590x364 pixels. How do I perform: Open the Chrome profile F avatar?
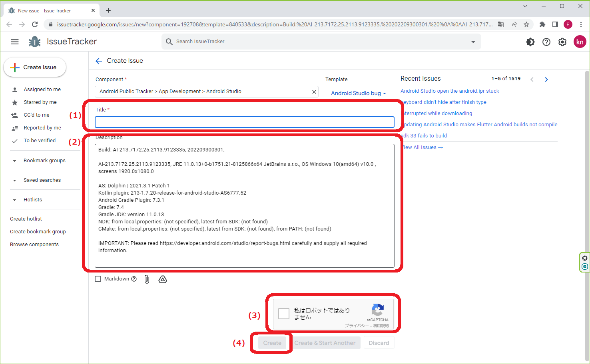[x=568, y=24]
